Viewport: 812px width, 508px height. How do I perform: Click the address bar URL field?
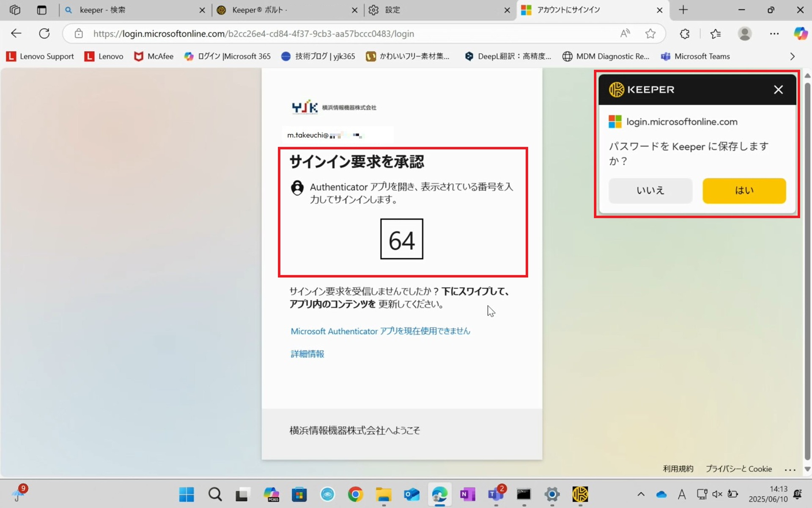(296, 33)
